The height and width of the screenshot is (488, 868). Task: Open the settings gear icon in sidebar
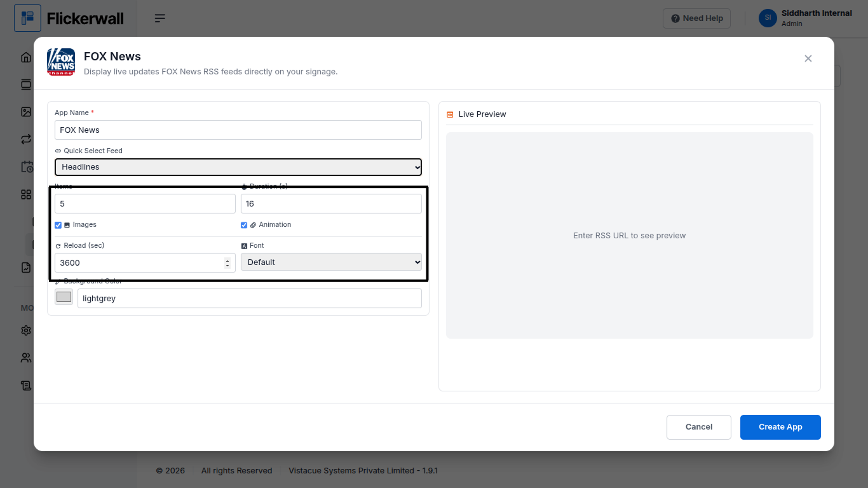point(26,330)
